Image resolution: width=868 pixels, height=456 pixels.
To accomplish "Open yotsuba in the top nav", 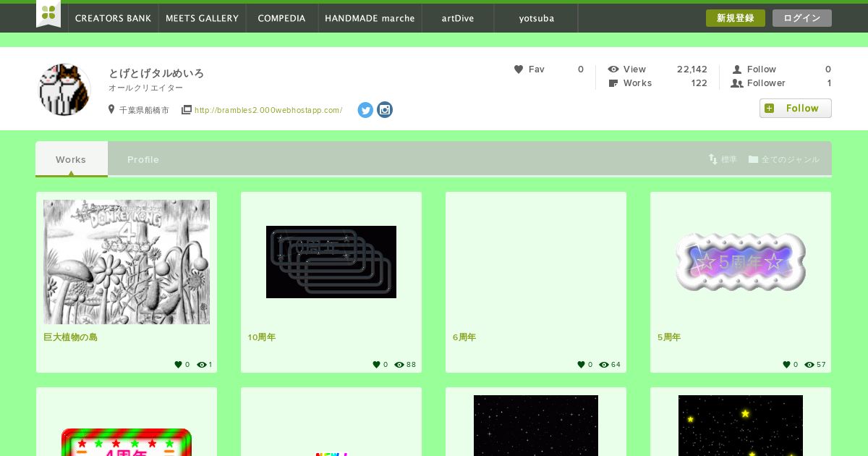I will pos(536,18).
